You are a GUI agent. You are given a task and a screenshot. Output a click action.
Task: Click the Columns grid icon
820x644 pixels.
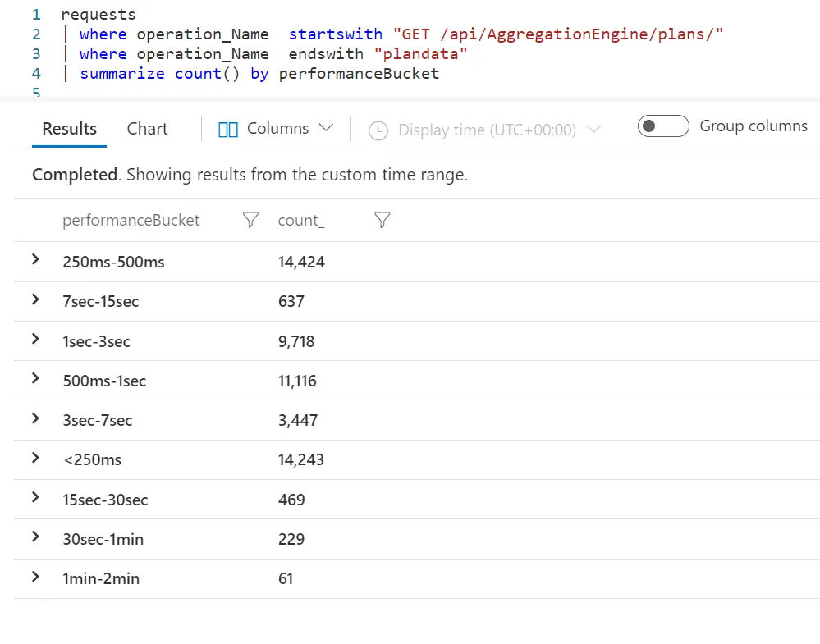tap(228, 129)
